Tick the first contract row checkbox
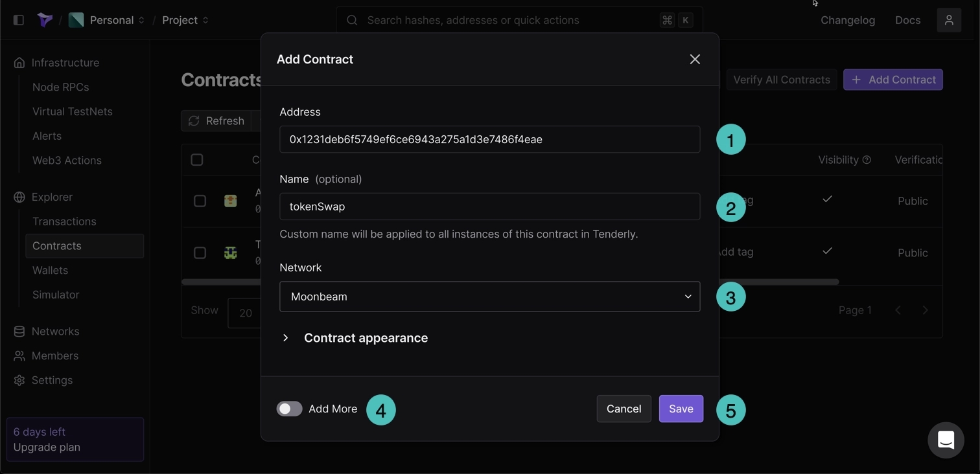 200,201
